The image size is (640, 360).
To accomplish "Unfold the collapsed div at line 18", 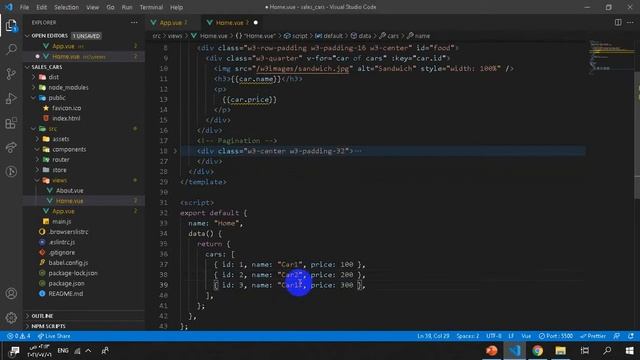I will point(175,151).
